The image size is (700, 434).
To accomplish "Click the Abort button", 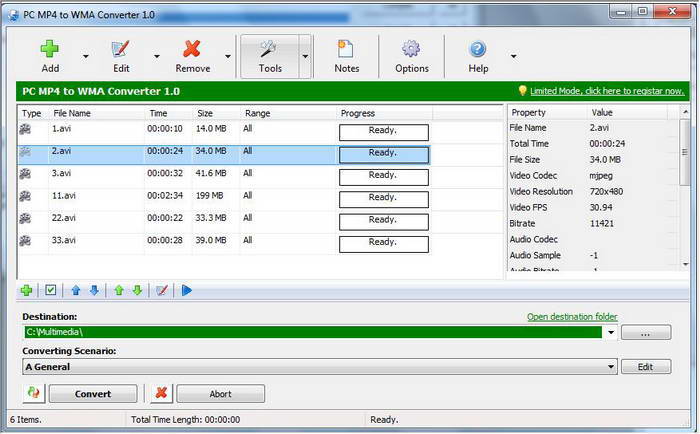I will 221,394.
